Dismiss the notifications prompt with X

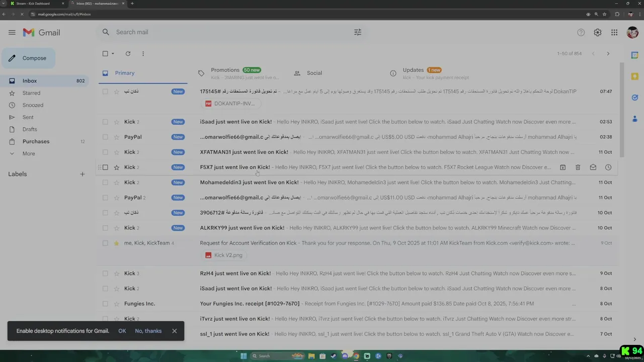pyautogui.click(x=174, y=331)
